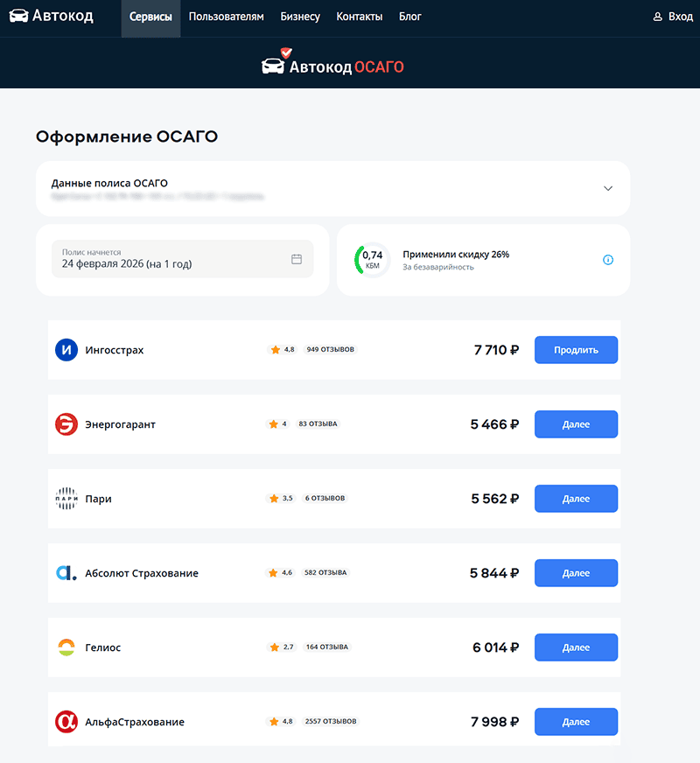700x763 pixels.
Task: Click the 7 998 ₽ price
Action: coord(495,722)
